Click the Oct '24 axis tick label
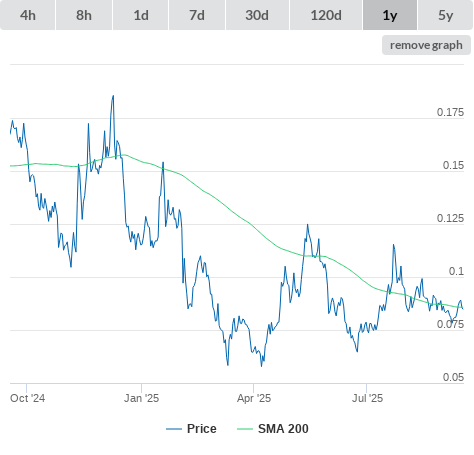 (x=27, y=398)
